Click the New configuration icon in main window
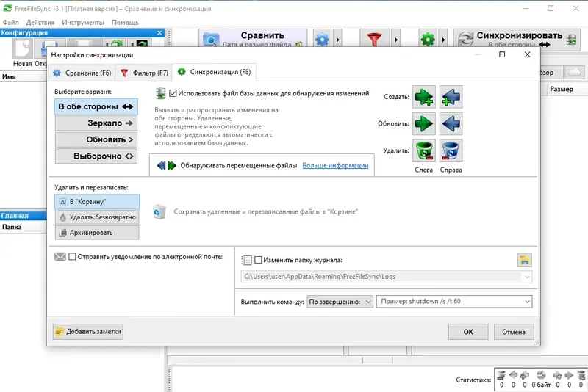This screenshot has height=392, width=588. pyautogui.click(x=23, y=48)
